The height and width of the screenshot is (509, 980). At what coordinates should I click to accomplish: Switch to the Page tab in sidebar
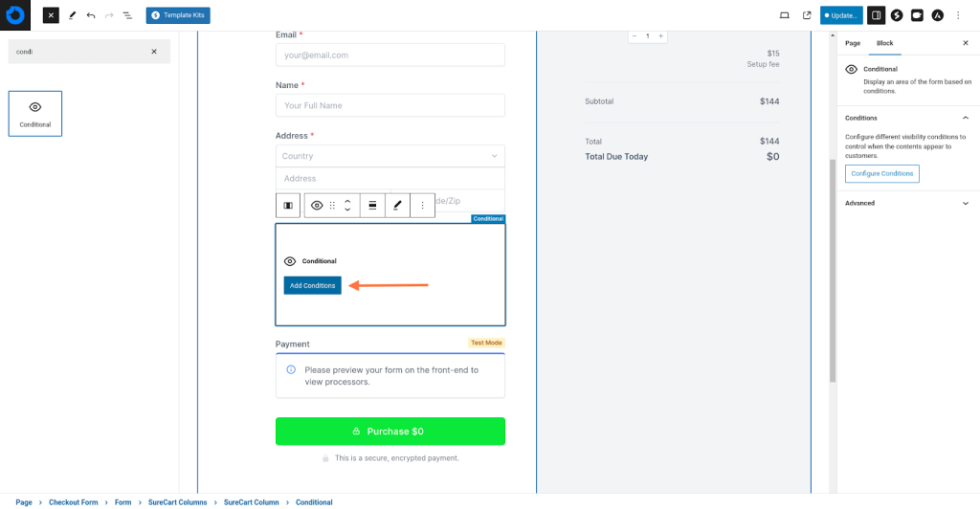click(852, 43)
